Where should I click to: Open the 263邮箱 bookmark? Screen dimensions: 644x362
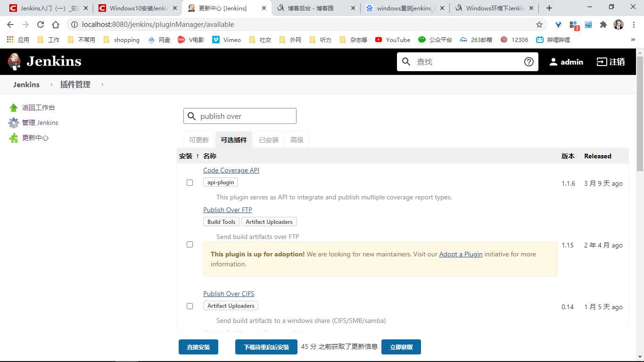476,40
